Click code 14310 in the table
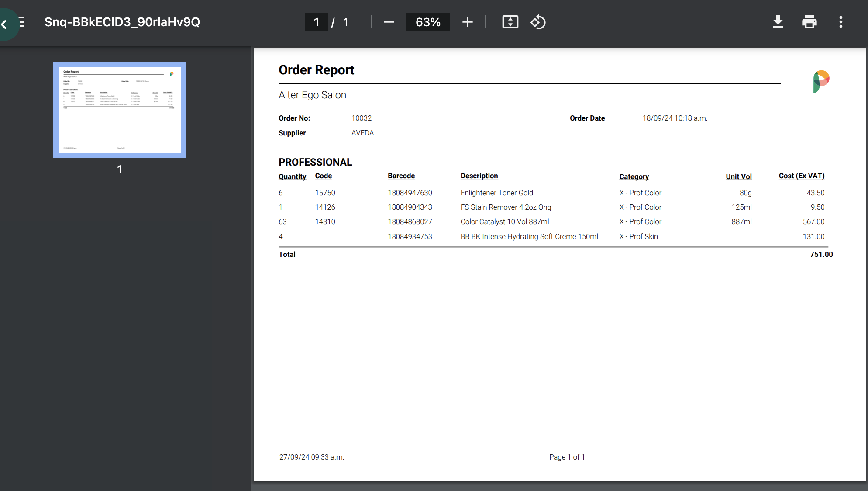Image resolution: width=868 pixels, height=491 pixels. tap(325, 221)
